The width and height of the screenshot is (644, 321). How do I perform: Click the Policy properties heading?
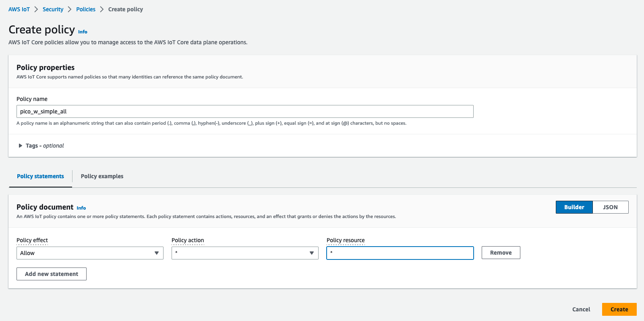46,68
